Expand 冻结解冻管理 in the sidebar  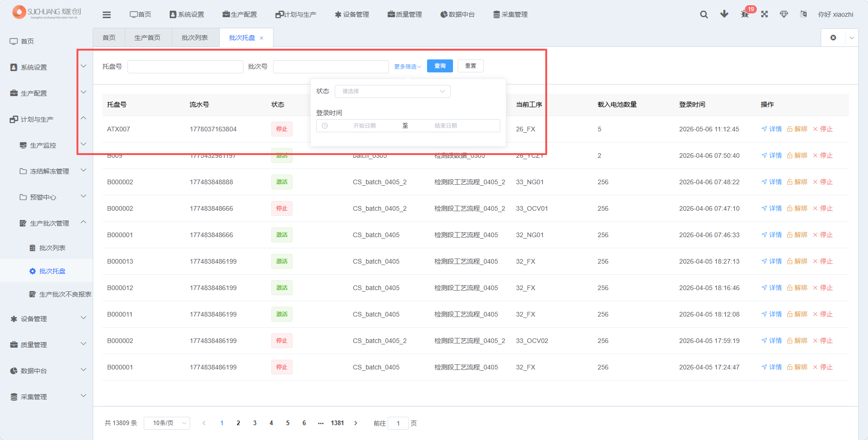(x=46, y=171)
